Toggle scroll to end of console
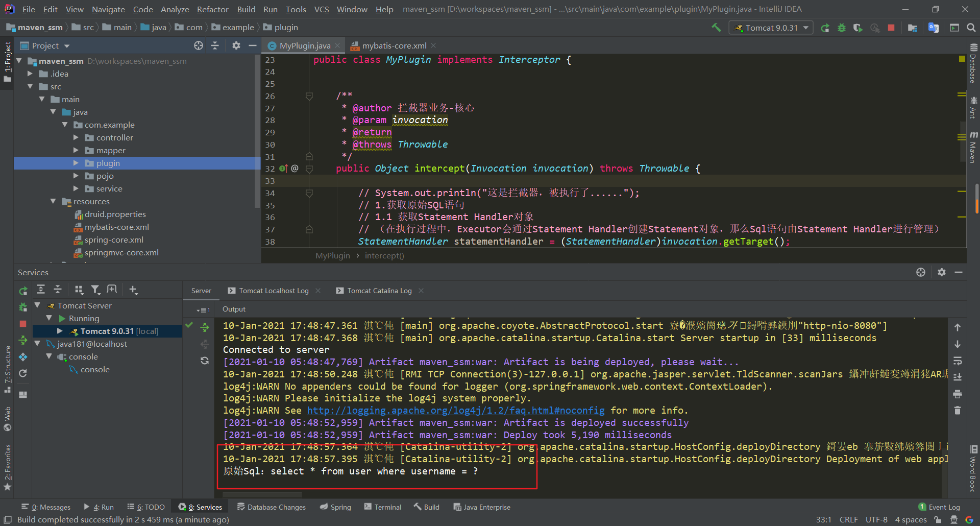980x526 pixels. point(958,377)
